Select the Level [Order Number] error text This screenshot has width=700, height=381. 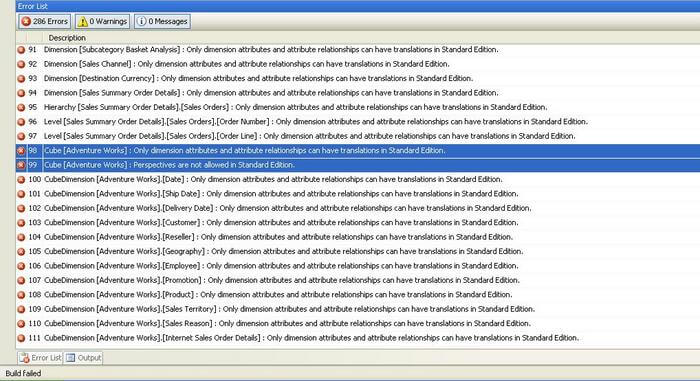point(316,121)
